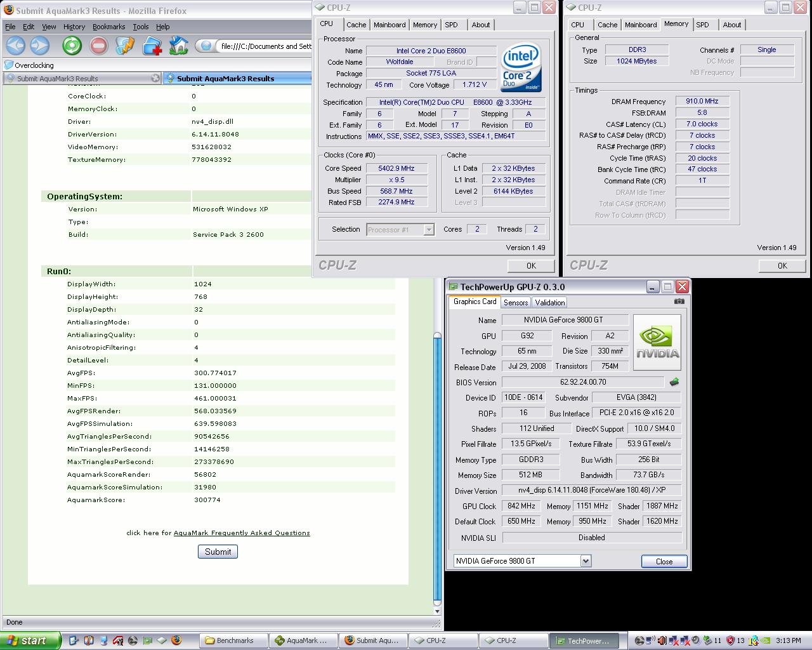The width and height of the screenshot is (812, 650).
Task: Click BIOS Version 62.92.24.00.70 field
Action: point(583,382)
